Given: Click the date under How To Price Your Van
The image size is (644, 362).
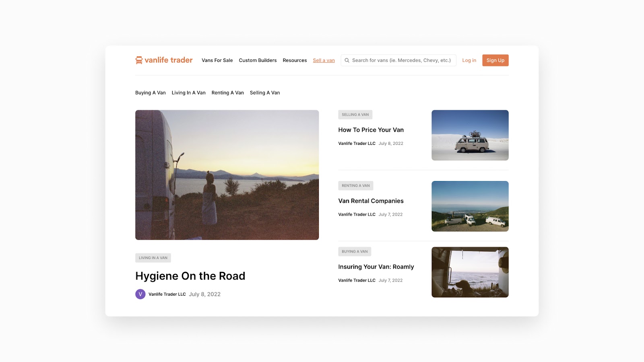Looking at the screenshot, I should 391,143.
